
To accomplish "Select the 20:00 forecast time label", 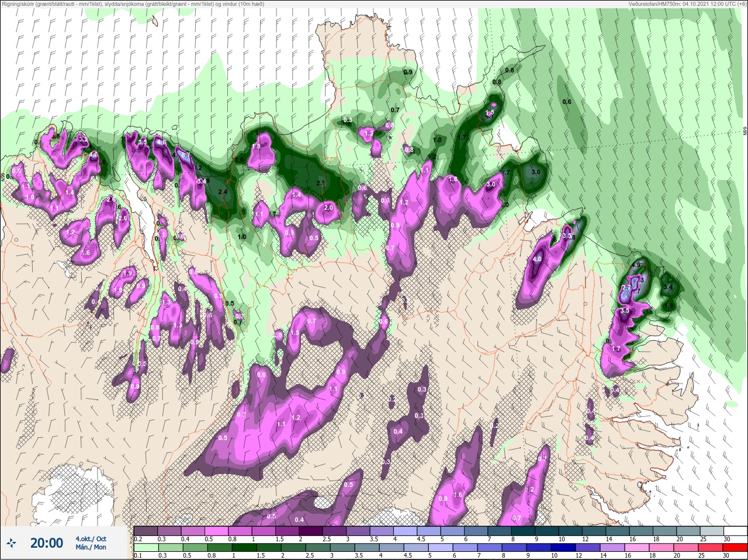I will [46, 543].
